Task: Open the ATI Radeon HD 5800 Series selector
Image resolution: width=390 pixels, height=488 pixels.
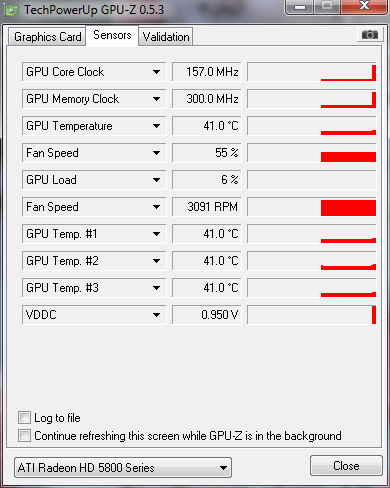Action: point(123,468)
